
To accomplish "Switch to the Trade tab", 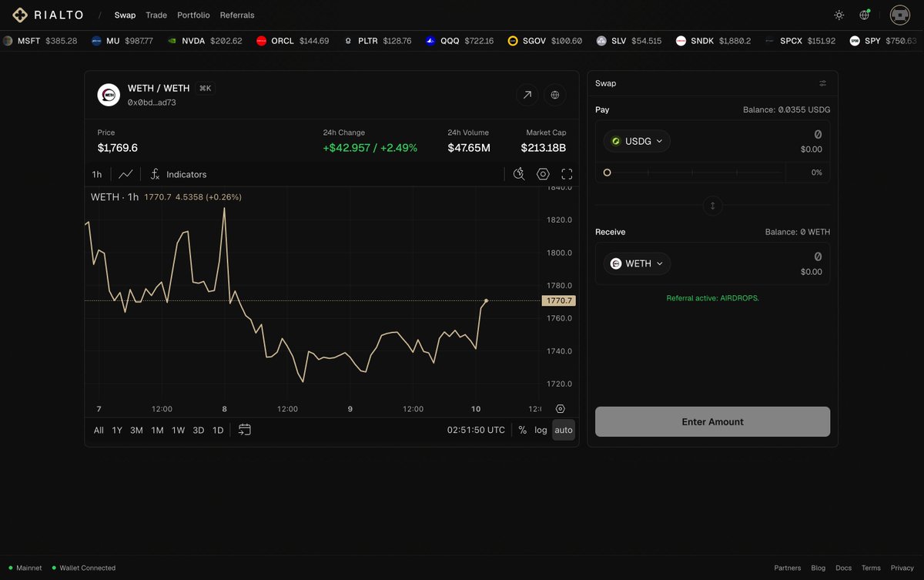I will click(x=156, y=15).
